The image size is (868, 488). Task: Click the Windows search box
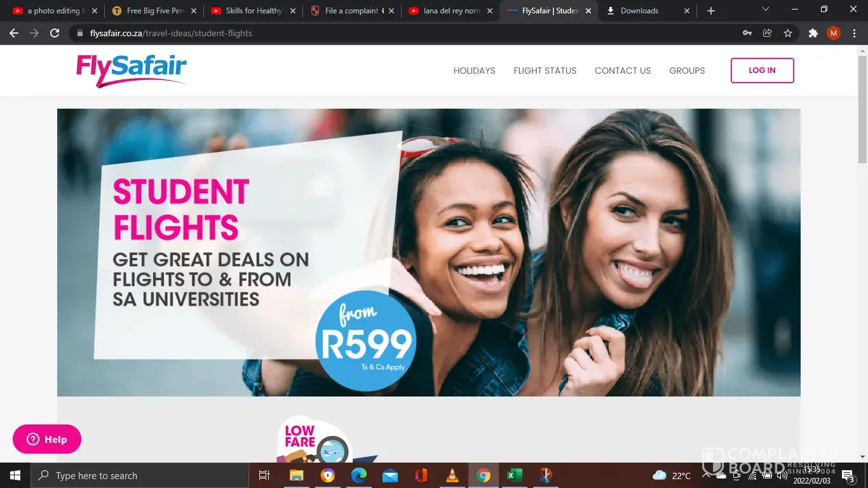[140, 475]
